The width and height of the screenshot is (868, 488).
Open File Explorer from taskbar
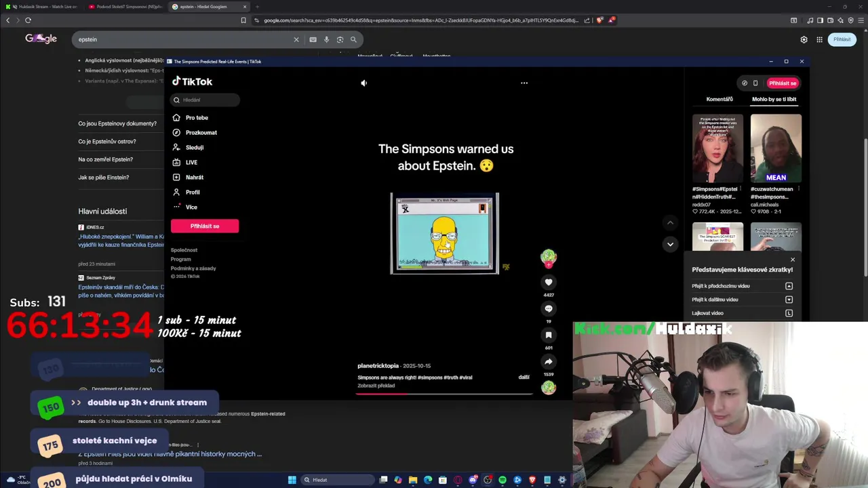(413, 480)
